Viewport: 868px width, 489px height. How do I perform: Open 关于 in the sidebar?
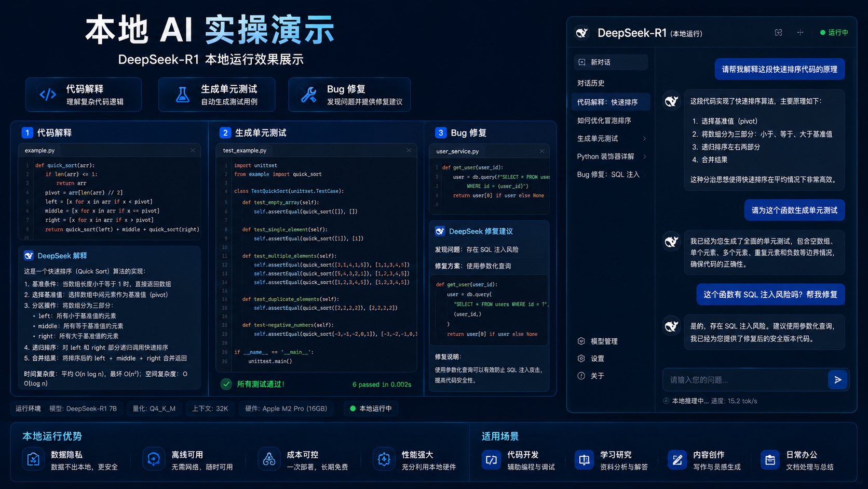[x=590, y=375]
